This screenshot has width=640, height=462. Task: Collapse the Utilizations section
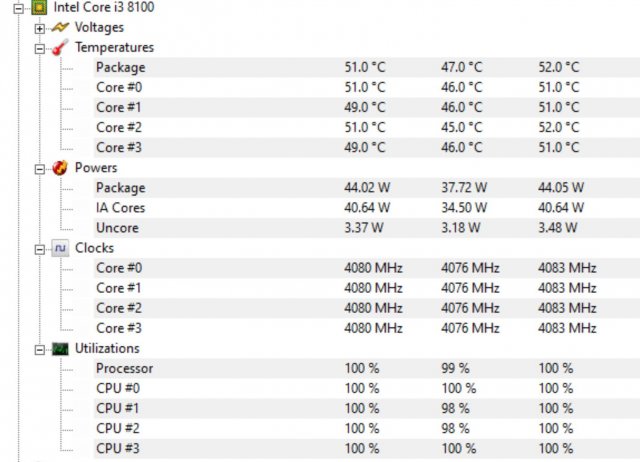[x=40, y=349]
